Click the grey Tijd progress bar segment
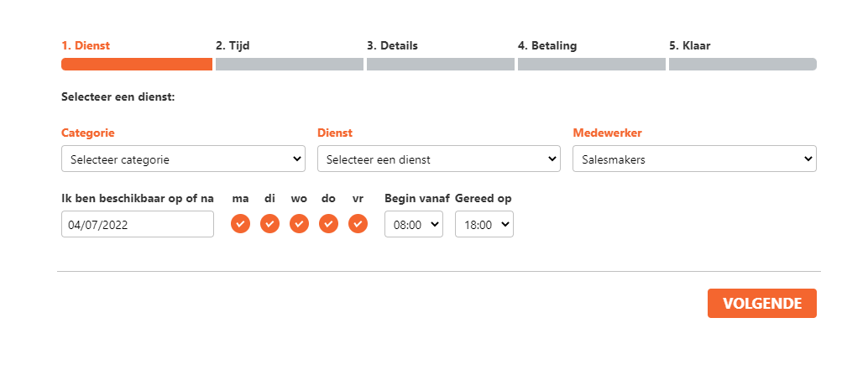The width and height of the screenshot is (868, 370). click(x=290, y=64)
